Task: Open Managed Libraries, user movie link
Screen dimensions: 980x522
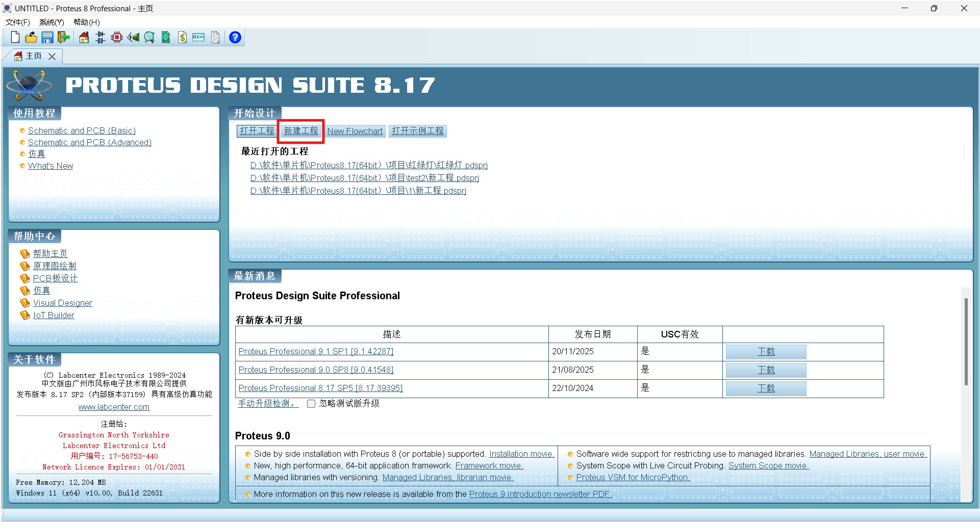Action: click(x=868, y=454)
